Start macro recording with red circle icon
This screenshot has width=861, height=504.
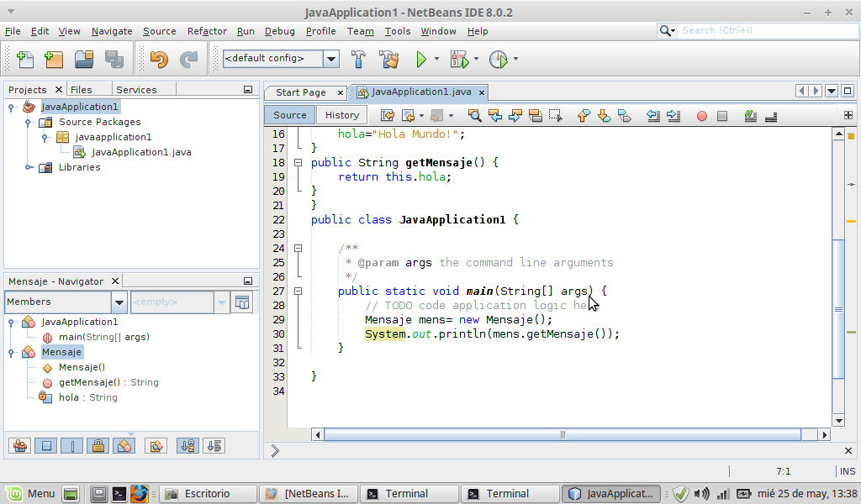702,115
